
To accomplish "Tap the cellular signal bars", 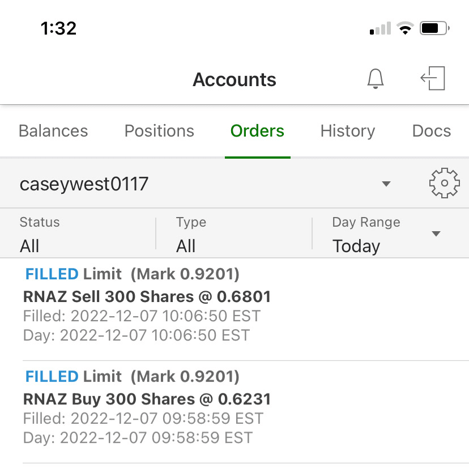I will (380, 28).
